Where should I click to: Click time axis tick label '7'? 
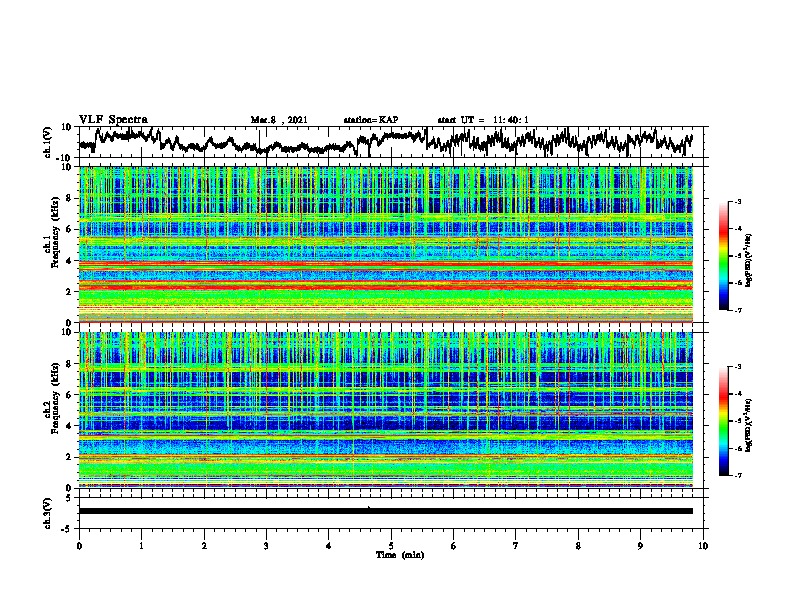pyautogui.click(x=516, y=546)
